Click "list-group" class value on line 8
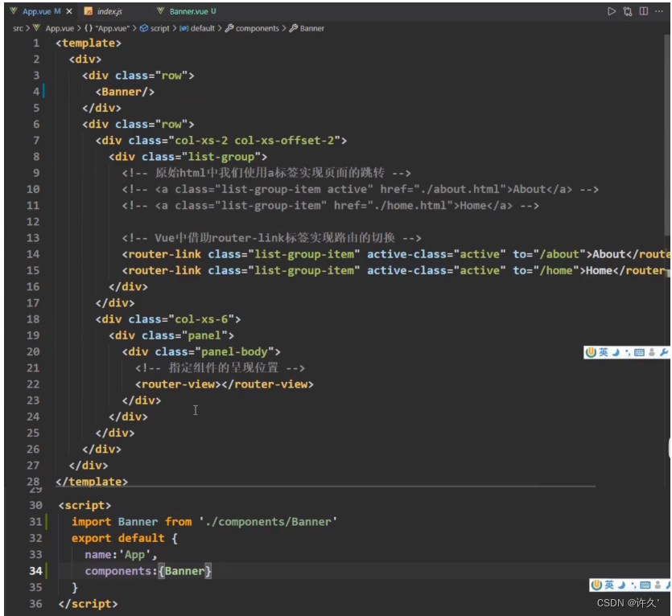 click(x=221, y=157)
